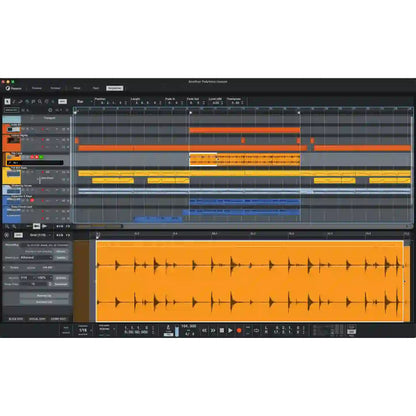Click the Bounce Clip button below Reverse
The width and height of the screenshot is (416, 416).
pos(44,302)
